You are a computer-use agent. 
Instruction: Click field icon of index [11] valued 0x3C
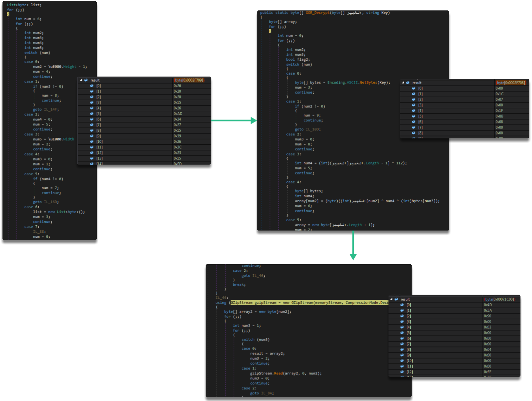(92, 147)
